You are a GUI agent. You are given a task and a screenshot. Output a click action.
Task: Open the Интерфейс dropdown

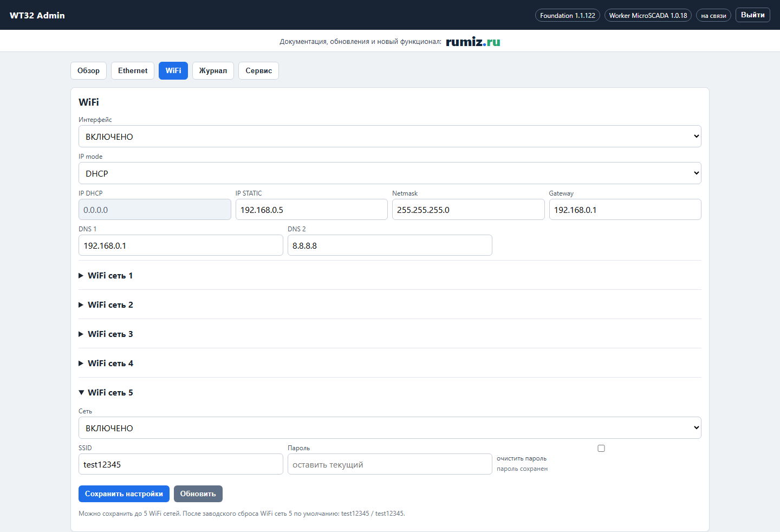(390, 137)
